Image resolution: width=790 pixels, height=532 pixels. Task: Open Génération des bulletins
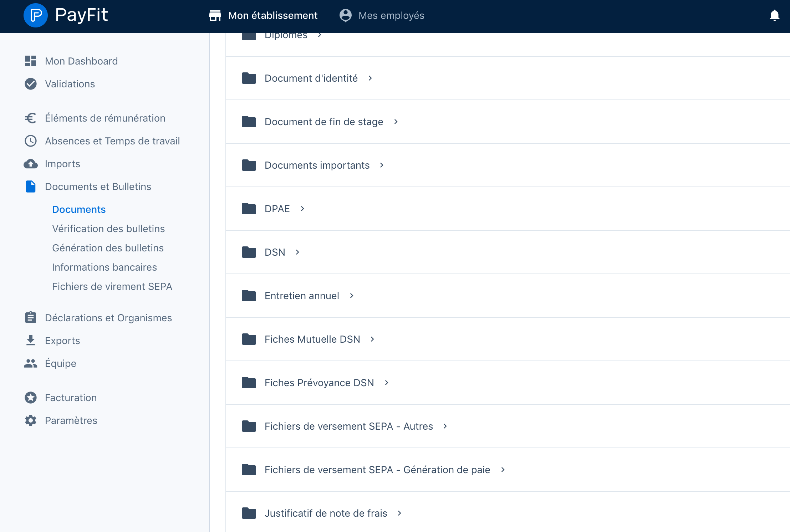coord(108,248)
